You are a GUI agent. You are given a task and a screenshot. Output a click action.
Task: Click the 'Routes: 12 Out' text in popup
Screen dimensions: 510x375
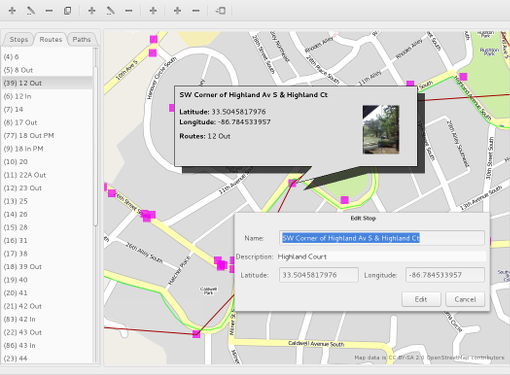(x=205, y=136)
